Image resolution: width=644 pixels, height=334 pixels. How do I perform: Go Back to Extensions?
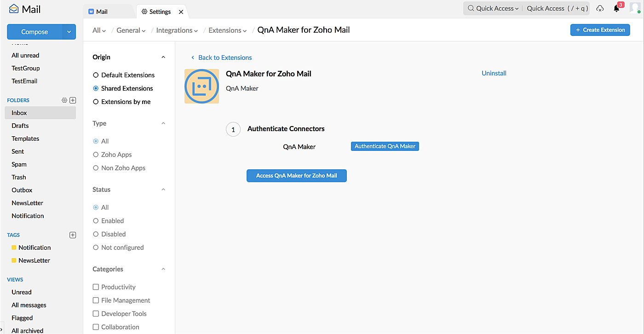(x=221, y=58)
